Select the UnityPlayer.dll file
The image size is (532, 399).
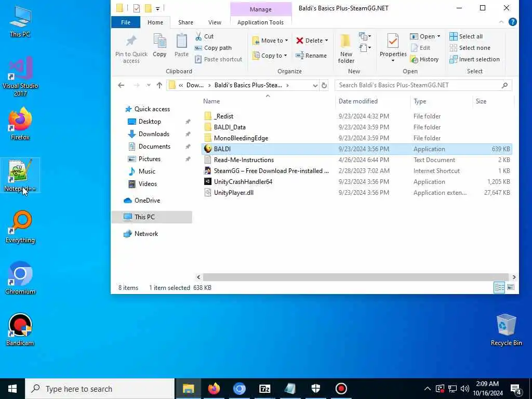[356, 192]
